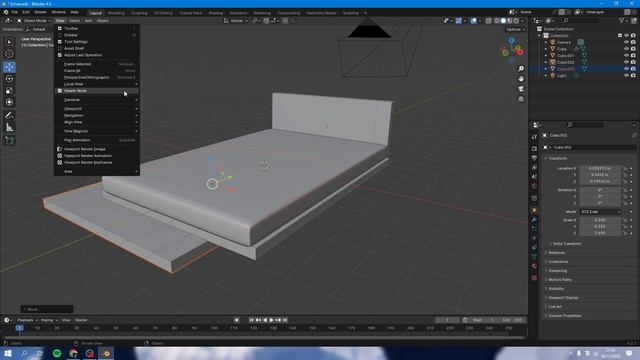
Task: Toggle the Tool Settings checkbox
Action: point(60,42)
